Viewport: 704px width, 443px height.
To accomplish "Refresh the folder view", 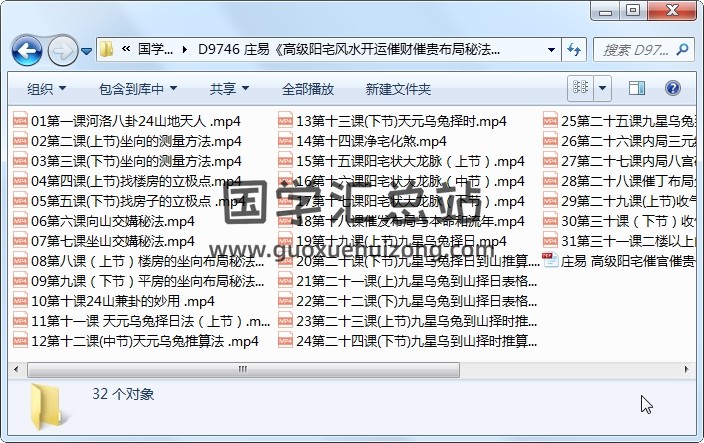I will [x=574, y=49].
